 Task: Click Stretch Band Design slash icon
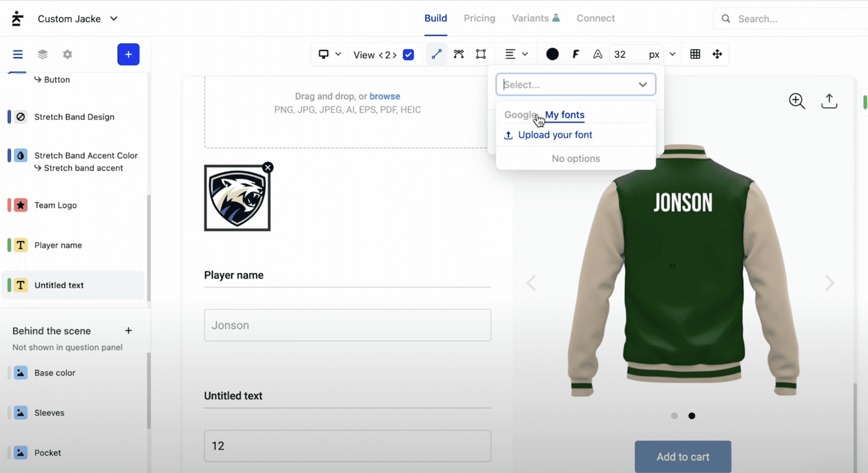[21, 117]
